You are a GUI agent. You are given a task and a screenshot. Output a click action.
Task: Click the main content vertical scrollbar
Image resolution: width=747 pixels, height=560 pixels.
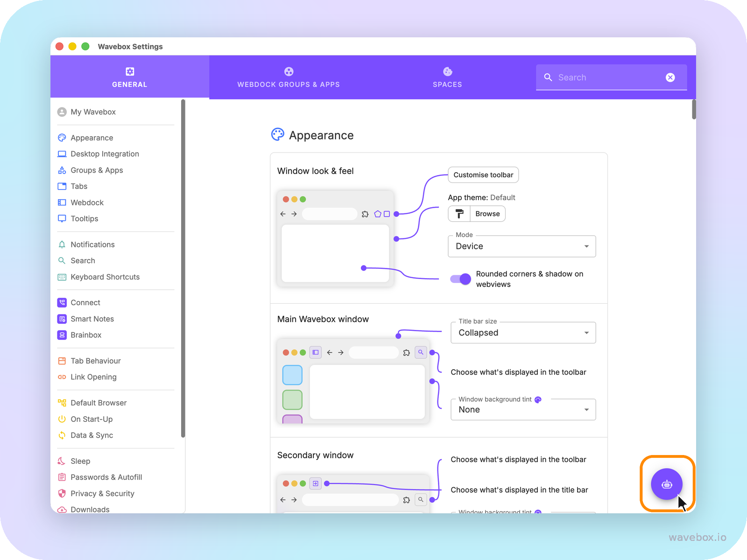pos(694,110)
